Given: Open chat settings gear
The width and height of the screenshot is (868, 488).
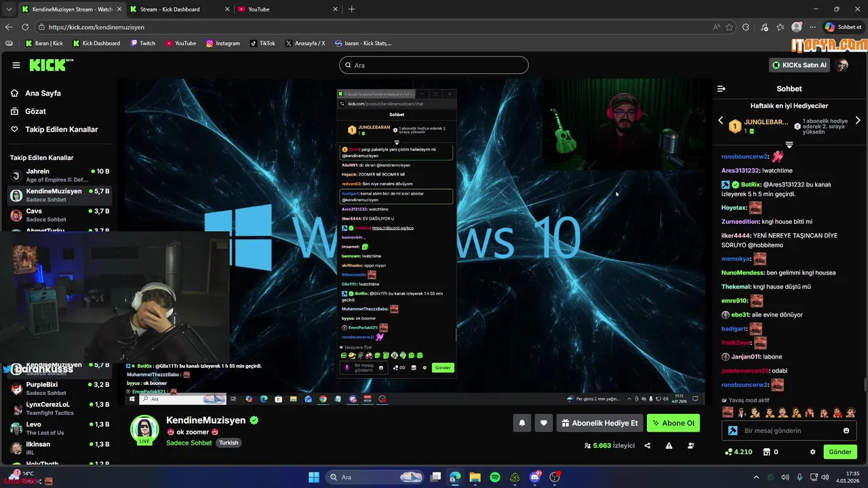Looking at the screenshot, I should 812,452.
